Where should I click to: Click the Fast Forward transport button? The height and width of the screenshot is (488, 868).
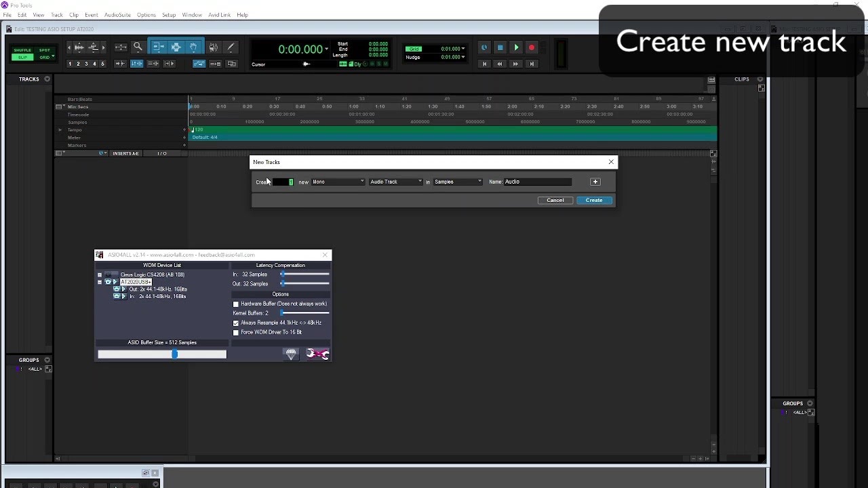click(x=515, y=64)
